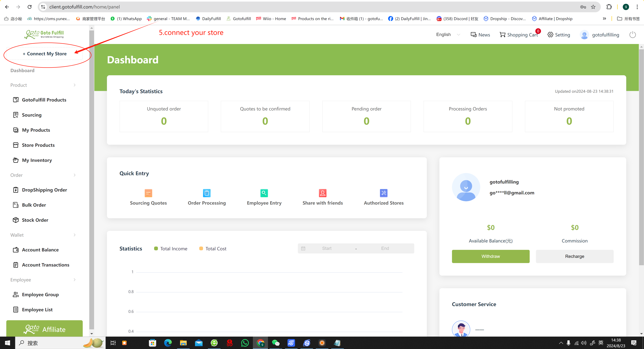This screenshot has width=644, height=349.
Task: Show hidden system tray icons
Action: pos(561,343)
